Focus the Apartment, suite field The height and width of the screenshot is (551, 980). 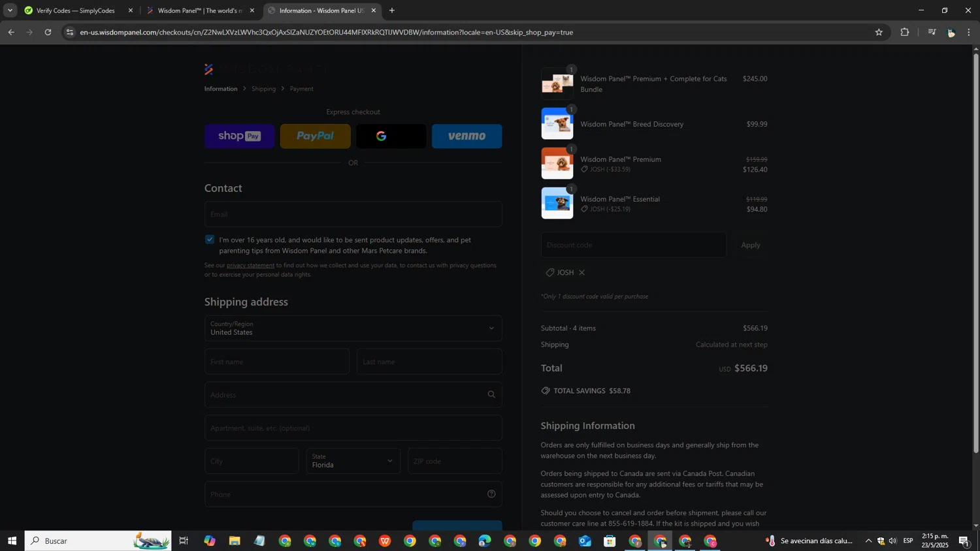(353, 428)
